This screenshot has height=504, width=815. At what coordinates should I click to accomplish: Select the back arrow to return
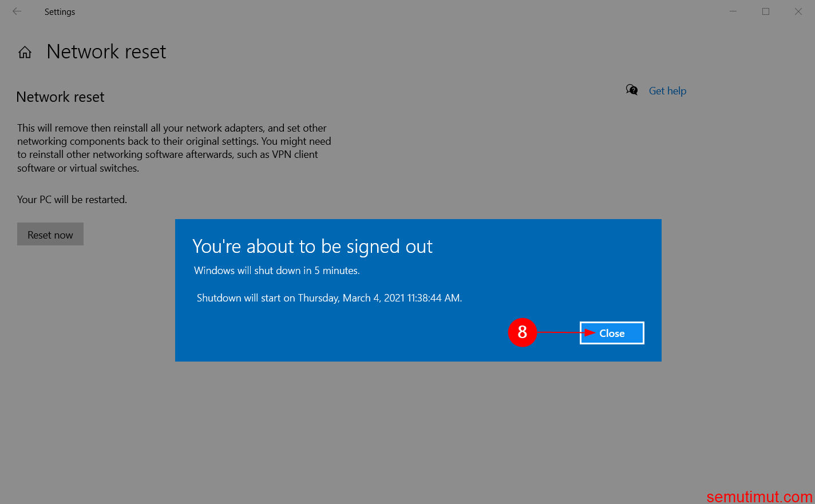[x=17, y=11]
